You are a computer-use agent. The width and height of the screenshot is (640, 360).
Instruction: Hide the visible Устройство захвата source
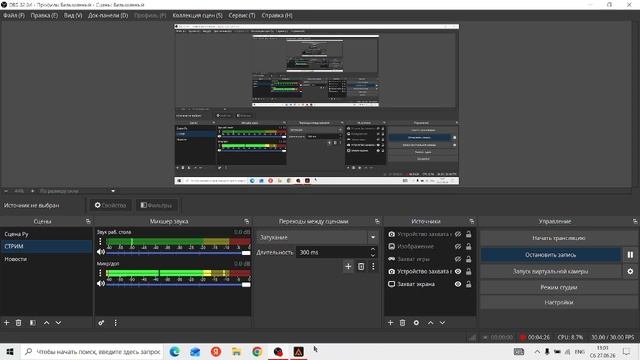point(458,271)
